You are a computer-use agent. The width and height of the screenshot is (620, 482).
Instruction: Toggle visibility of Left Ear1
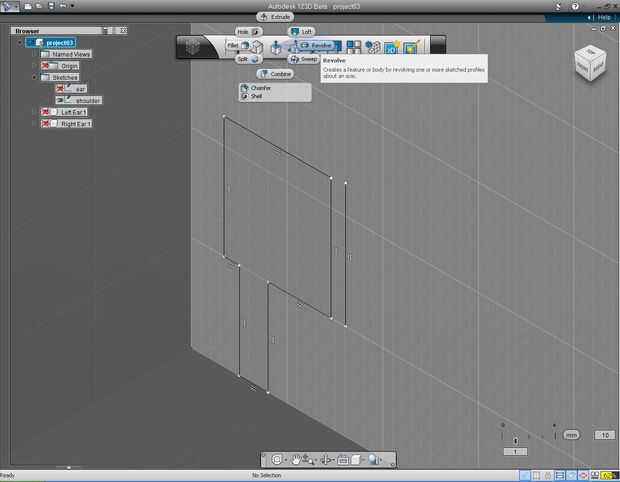click(x=45, y=112)
